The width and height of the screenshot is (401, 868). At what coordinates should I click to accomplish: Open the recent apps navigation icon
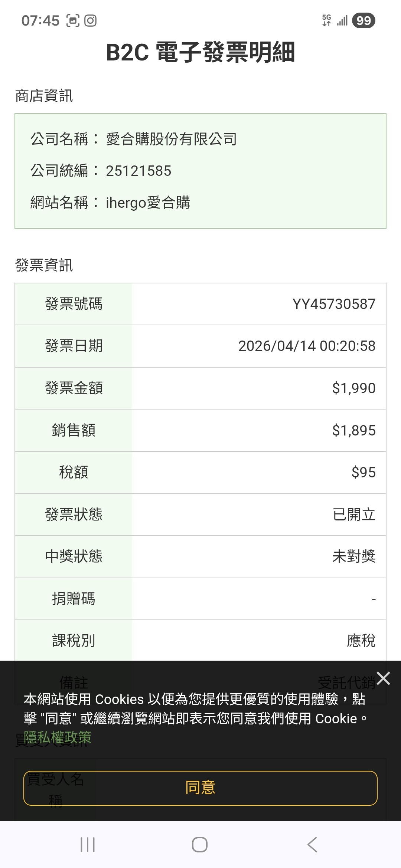tap(88, 845)
